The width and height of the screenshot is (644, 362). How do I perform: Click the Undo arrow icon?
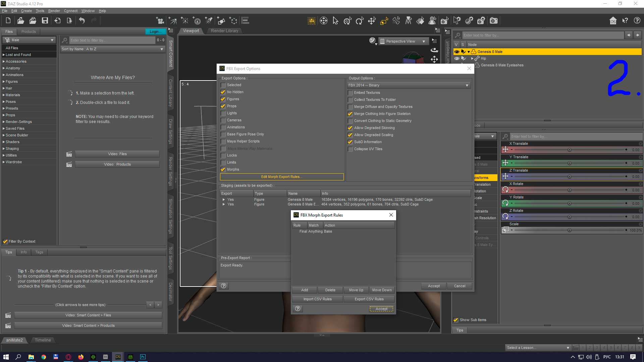[82, 21]
